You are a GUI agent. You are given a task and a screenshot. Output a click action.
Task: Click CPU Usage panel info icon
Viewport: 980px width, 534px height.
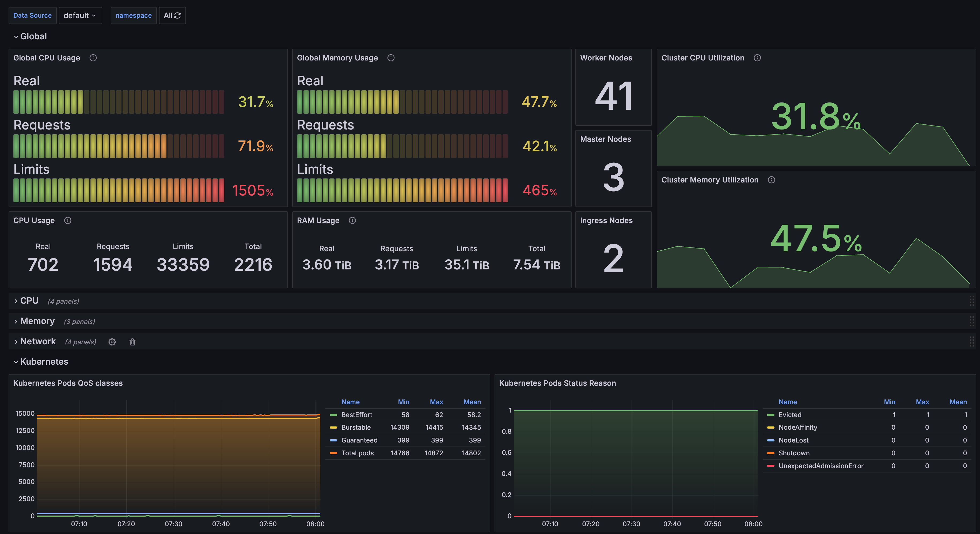pyautogui.click(x=68, y=221)
